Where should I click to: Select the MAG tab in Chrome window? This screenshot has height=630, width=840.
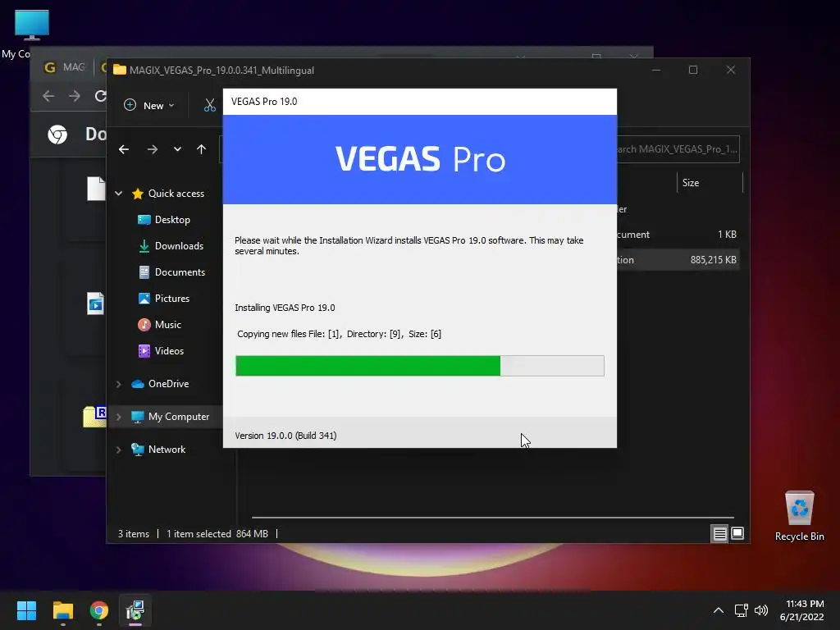point(66,67)
